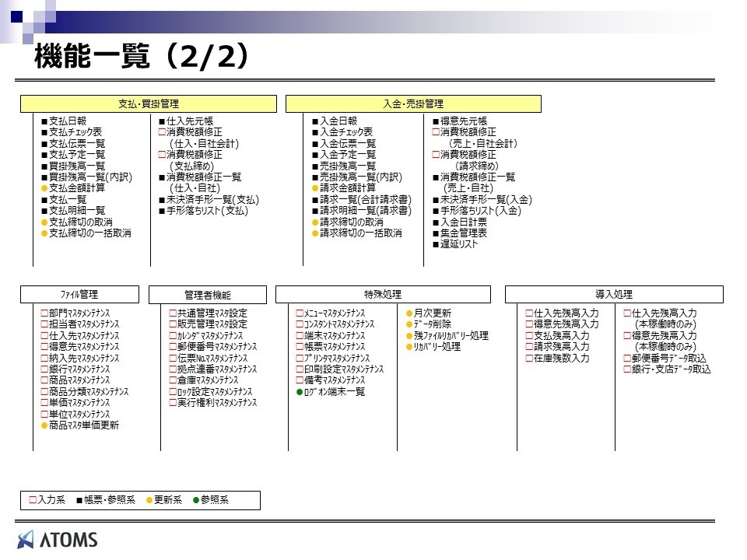The height and width of the screenshot is (560, 747).
Task: Select the yellow bullet next to データ削除
Action: pos(409,324)
